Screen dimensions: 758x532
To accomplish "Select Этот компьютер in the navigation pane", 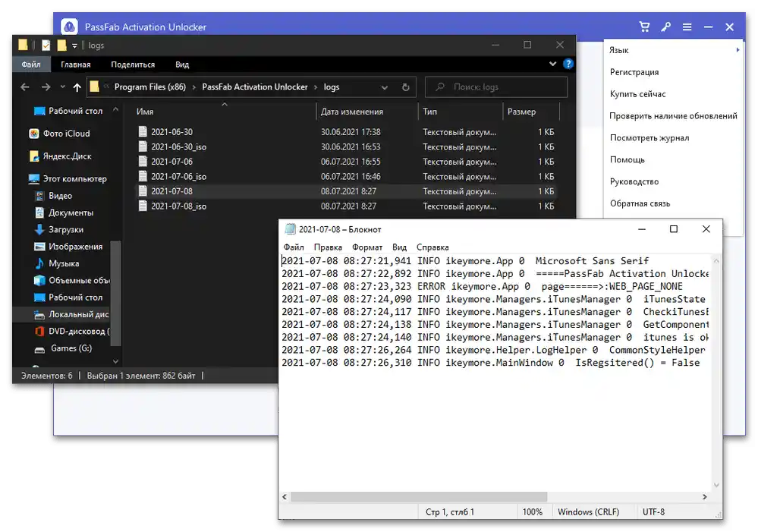I will coord(68,179).
